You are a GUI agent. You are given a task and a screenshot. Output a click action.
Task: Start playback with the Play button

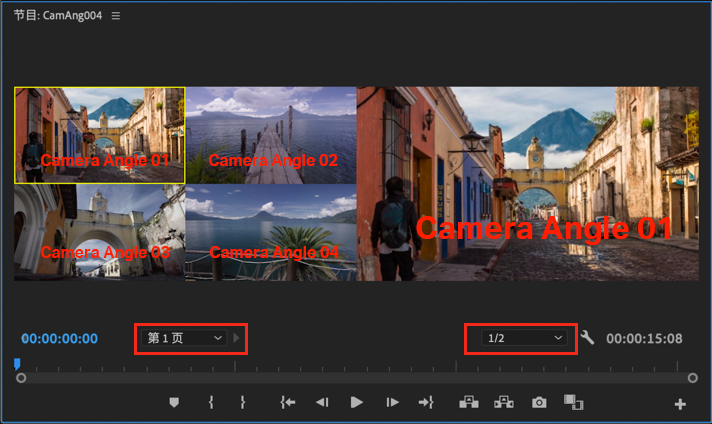coord(356,402)
